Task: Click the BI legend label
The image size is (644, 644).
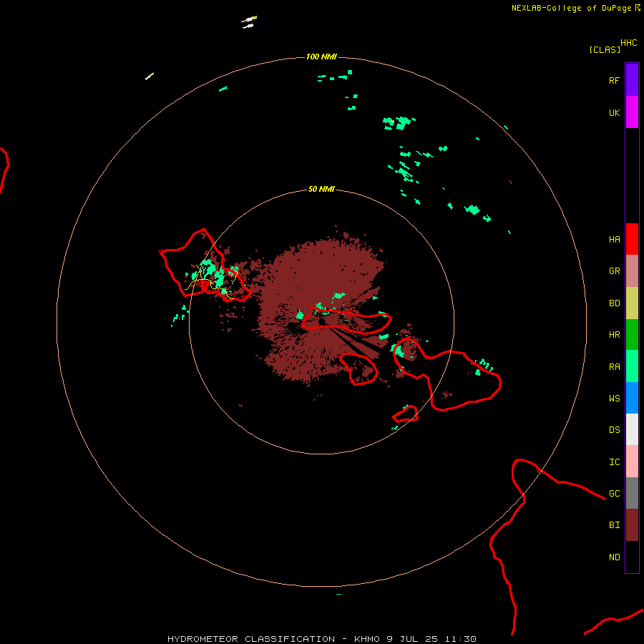Action: [x=614, y=525]
